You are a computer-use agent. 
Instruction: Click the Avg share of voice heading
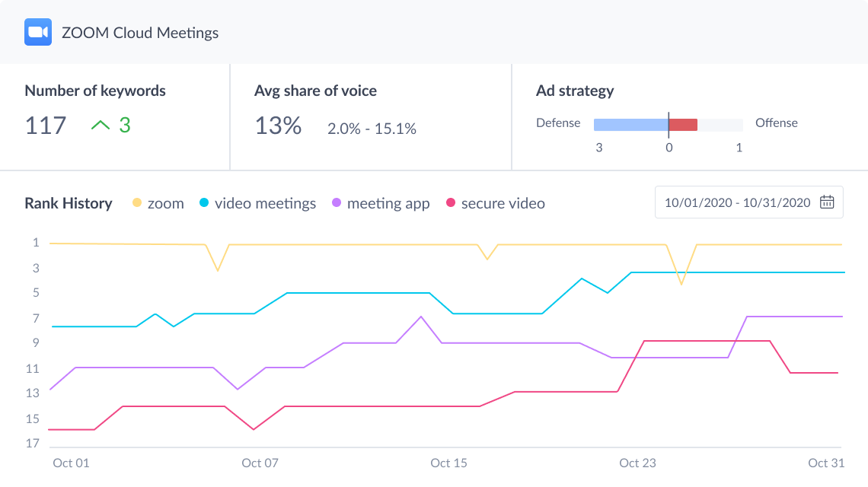(x=315, y=91)
